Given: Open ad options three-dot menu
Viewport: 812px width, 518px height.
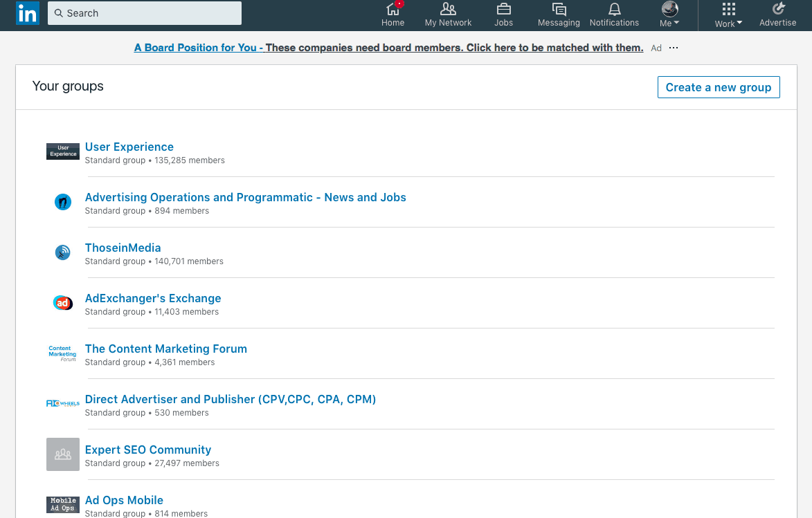Looking at the screenshot, I should (x=674, y=48).
